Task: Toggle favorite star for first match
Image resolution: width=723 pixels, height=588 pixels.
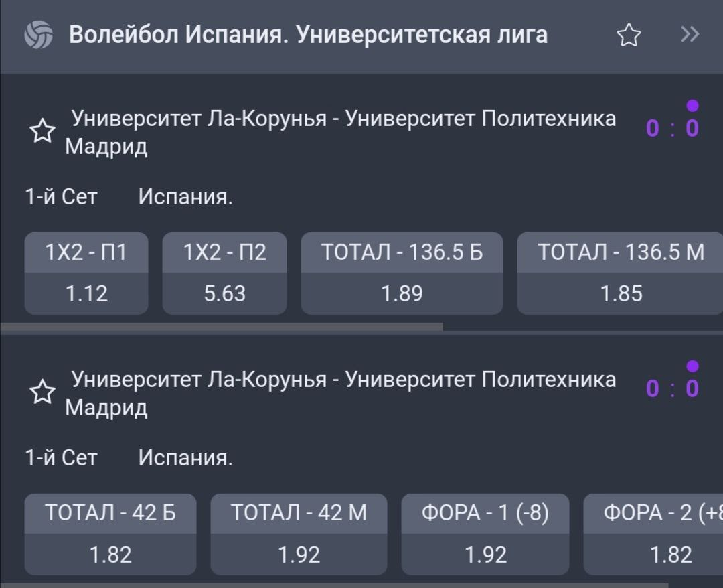Action: (43, 131)
